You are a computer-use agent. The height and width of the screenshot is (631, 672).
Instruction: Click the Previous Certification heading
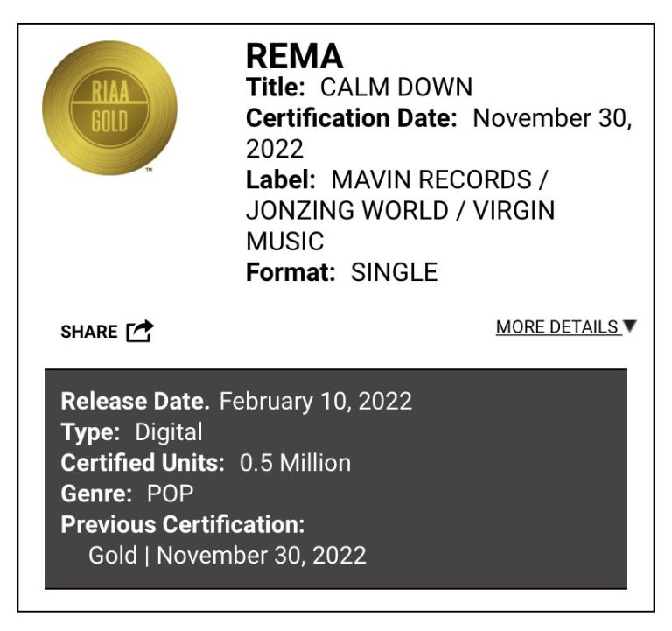coord(183,524)
